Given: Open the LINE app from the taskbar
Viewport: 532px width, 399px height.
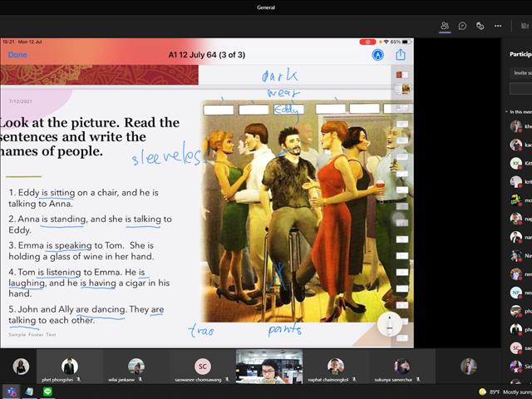Looking at the screenshot, I should tap(47, 392).
